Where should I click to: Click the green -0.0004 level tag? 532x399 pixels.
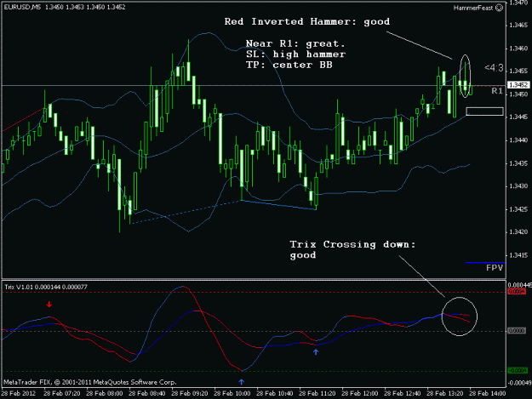518,371
